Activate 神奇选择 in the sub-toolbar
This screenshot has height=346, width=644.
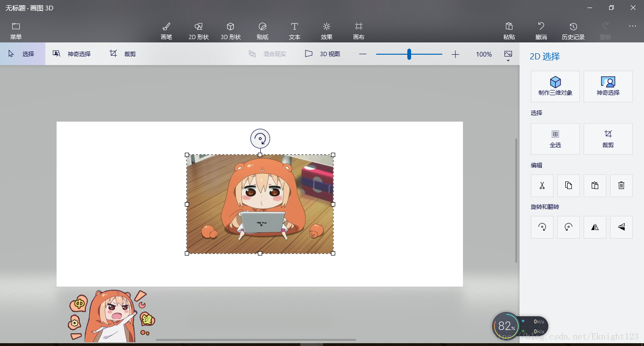tap(72, 54)
